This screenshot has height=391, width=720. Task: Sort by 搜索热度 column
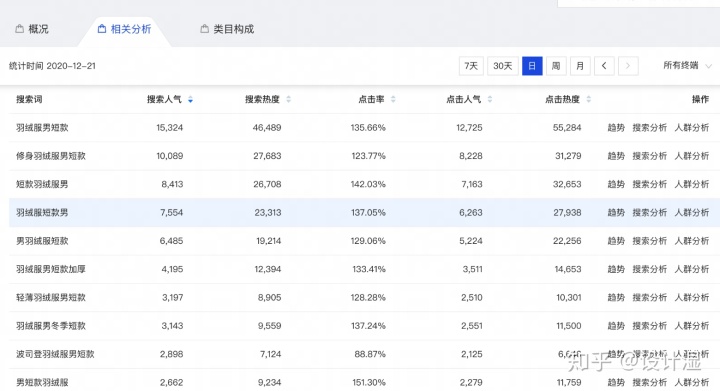tap(288, 100)
